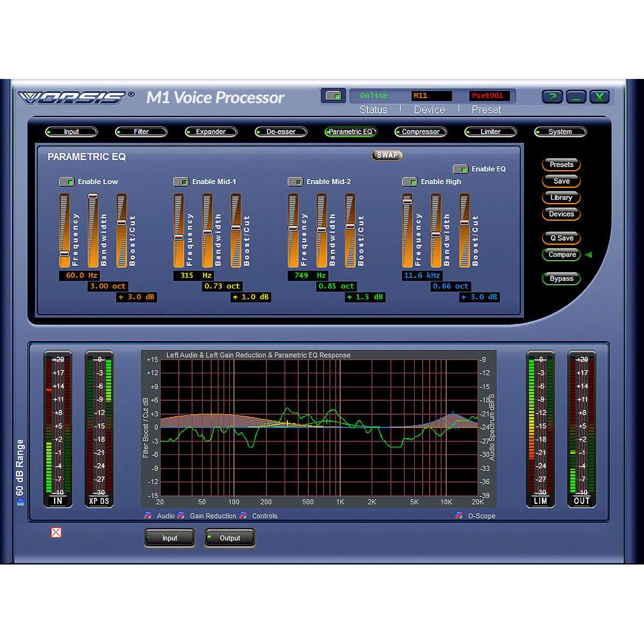Screen dimensions: 644x644
Task: Toggle the online status button
Action: click(x=333, y=96)
